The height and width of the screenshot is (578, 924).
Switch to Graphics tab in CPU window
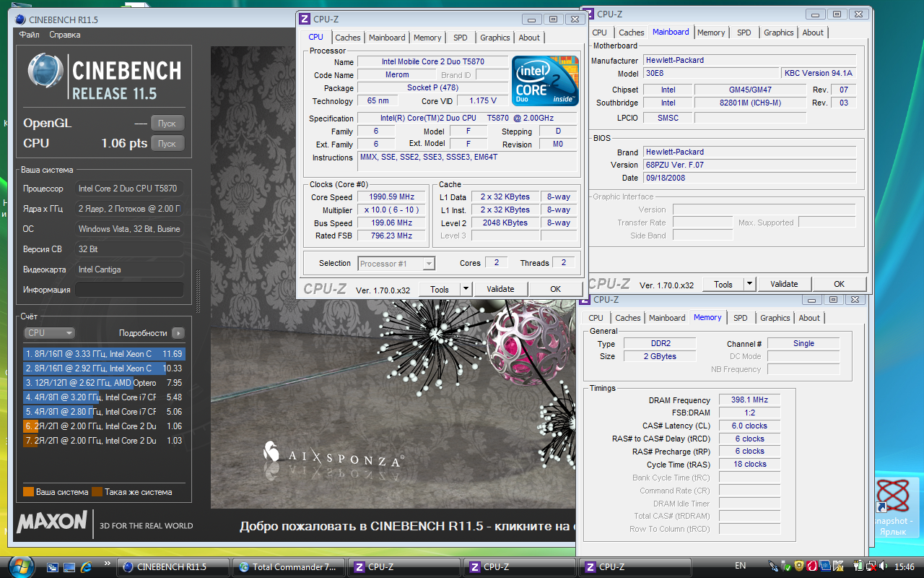coord(495,38)
